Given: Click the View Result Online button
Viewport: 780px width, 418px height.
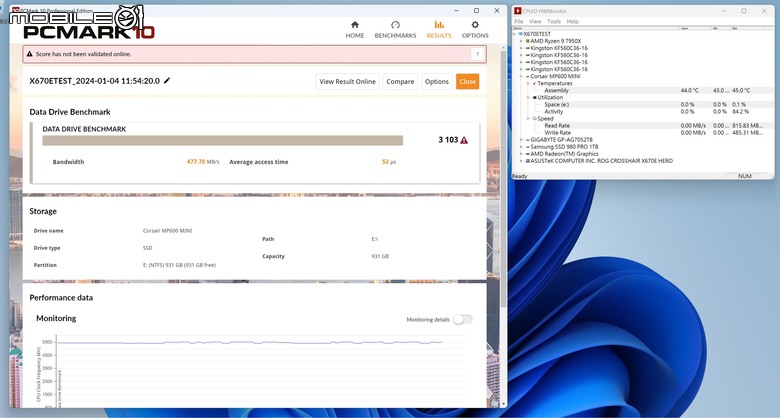Looking at the screenshot, I should click(x=347, y=82).
